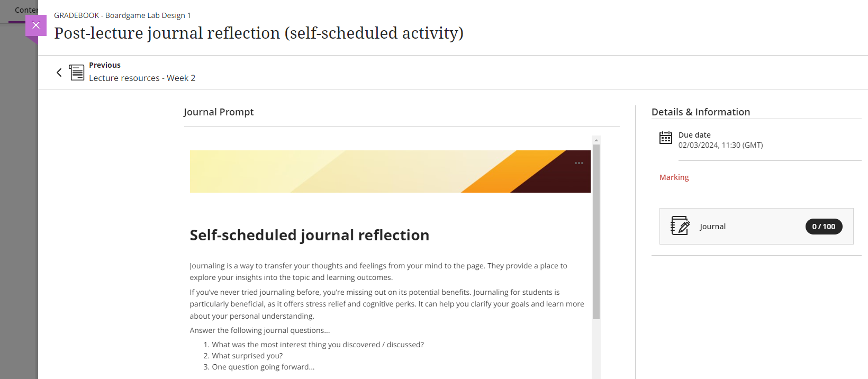
Task: Click the Journal grade label
Action: coord(712,226)
